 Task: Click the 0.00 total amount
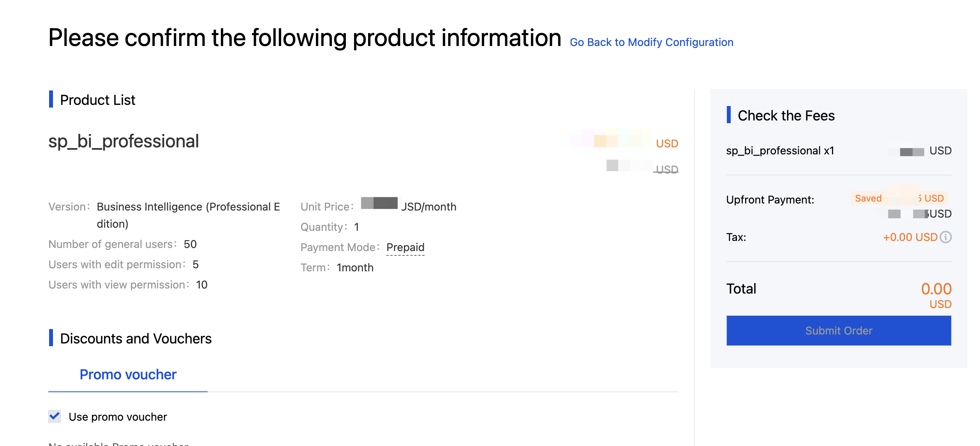click(x=936, y=289)
